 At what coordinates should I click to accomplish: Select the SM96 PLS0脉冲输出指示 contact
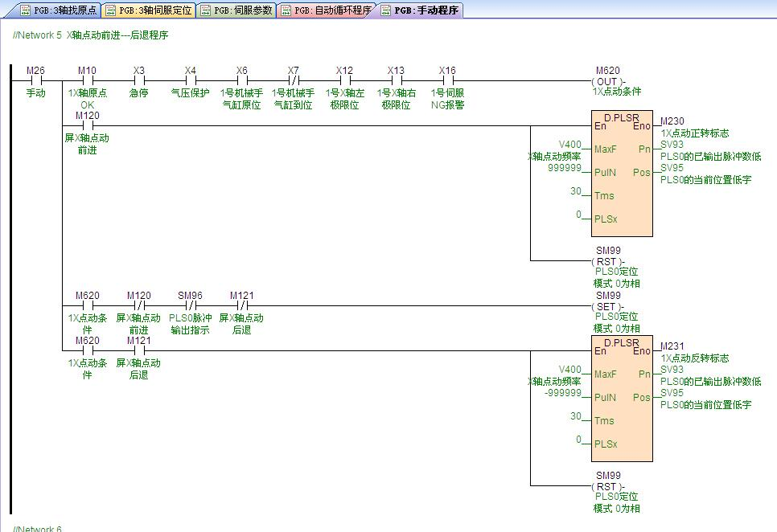190,305
